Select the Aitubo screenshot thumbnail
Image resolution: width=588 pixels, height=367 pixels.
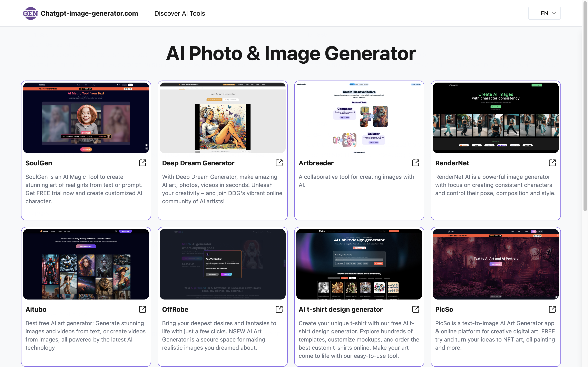coord(86,264)
